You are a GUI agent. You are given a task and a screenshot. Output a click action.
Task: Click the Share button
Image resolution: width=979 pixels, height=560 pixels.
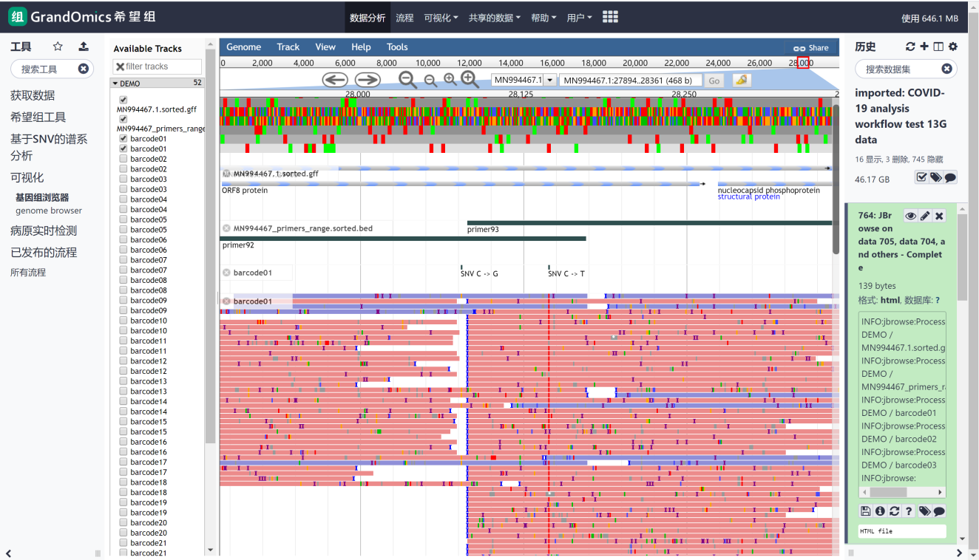pyautogui.click(x=811, y=48)
